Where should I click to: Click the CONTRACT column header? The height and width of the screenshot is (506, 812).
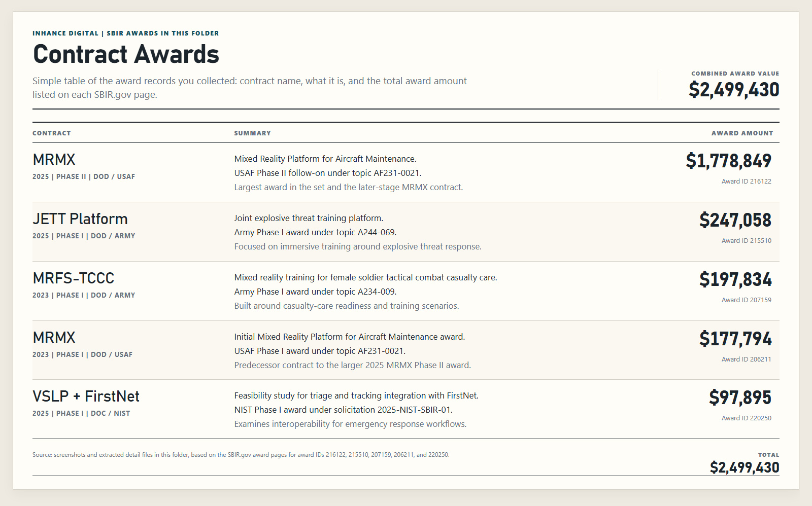click(52, 133)
